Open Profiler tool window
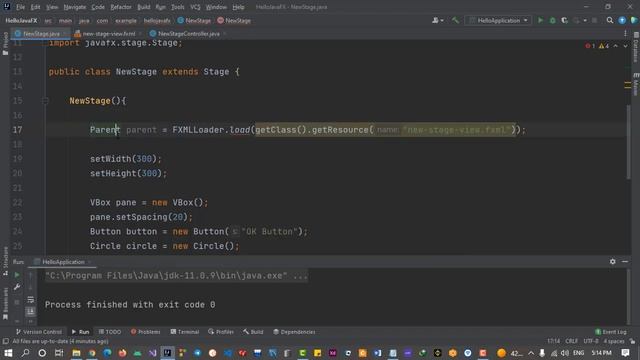Viewport: 640px width, 360px height. coord(221,332)
